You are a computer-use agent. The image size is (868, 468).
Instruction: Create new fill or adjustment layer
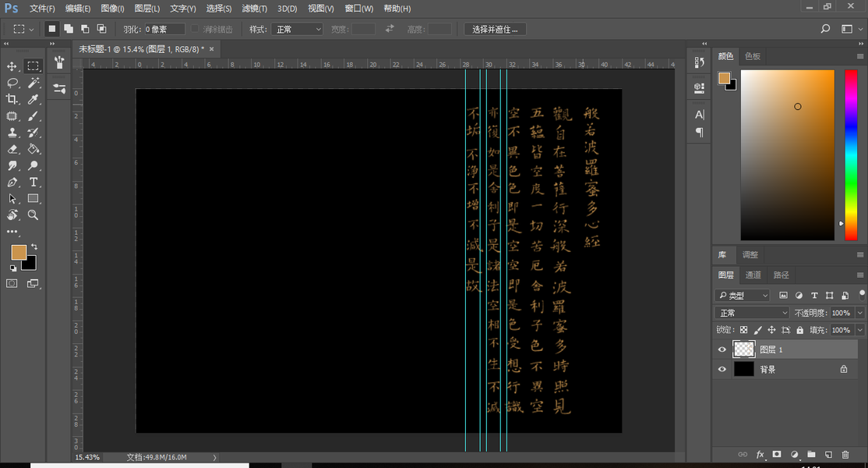(x=795, y=455)
